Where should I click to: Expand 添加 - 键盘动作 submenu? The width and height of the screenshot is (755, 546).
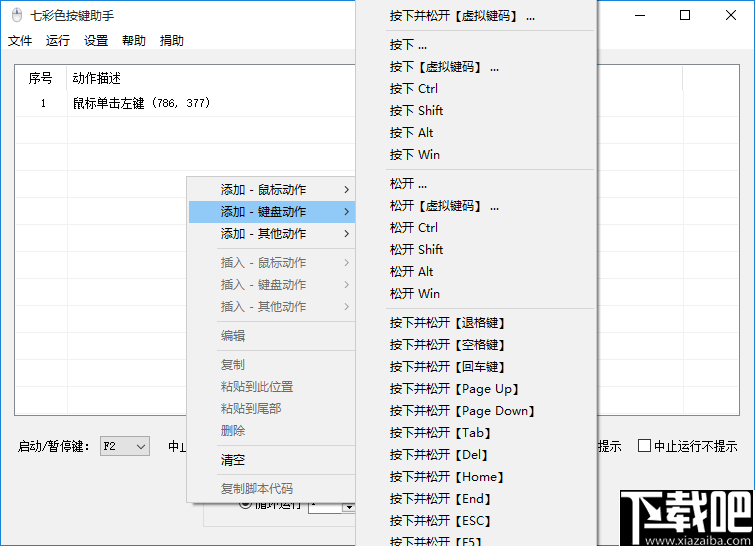(272, 212)
